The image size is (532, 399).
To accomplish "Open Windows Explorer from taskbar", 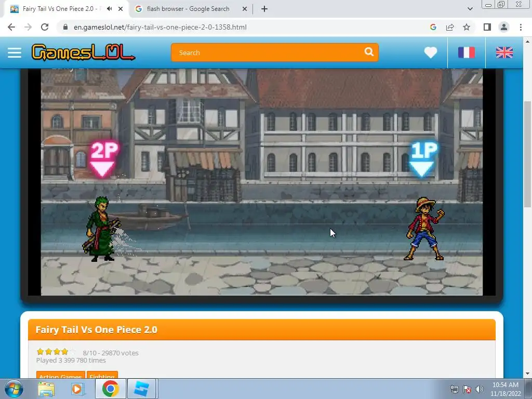I will point(46,389).
